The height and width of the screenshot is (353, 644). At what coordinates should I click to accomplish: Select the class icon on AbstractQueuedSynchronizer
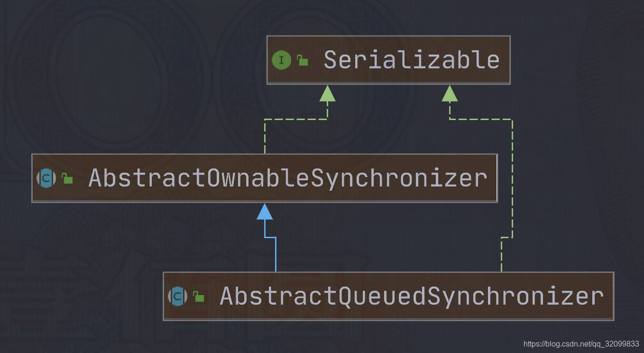point(177,297)
